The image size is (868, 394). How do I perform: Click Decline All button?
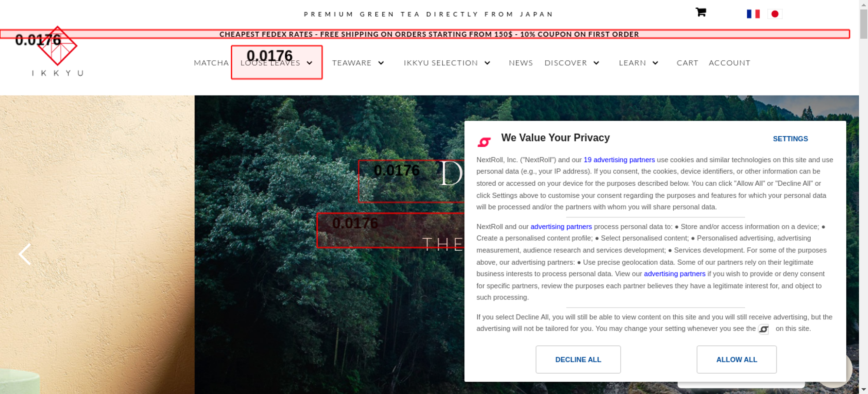tap(578, 359)
